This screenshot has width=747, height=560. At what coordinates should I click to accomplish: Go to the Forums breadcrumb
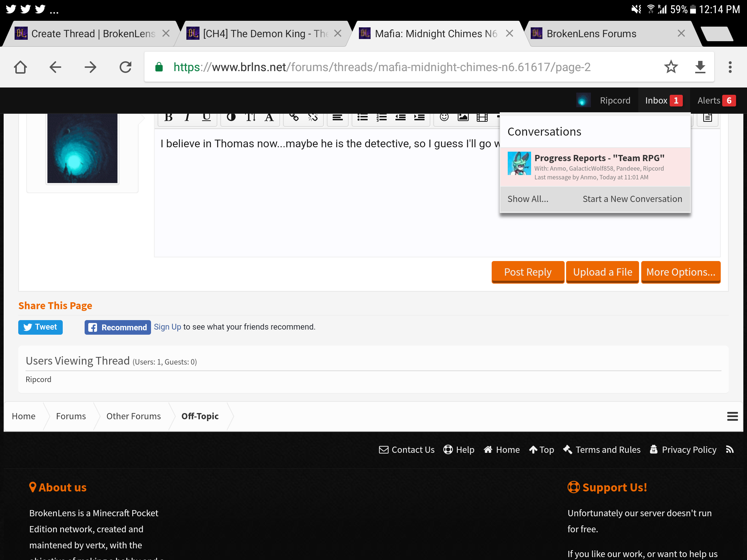[x=71, y=416]
